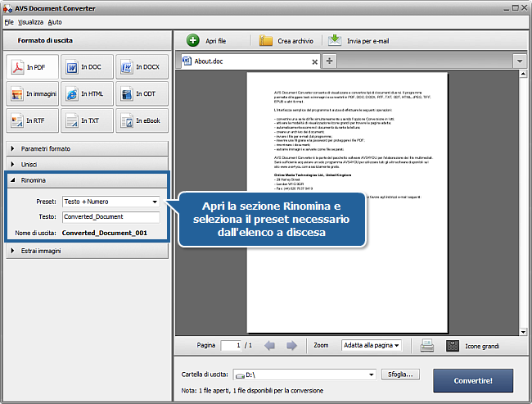The width and height of the screenshot is (532, 404).
Task: Choose the In HTML output format
Action: point(87,93)
